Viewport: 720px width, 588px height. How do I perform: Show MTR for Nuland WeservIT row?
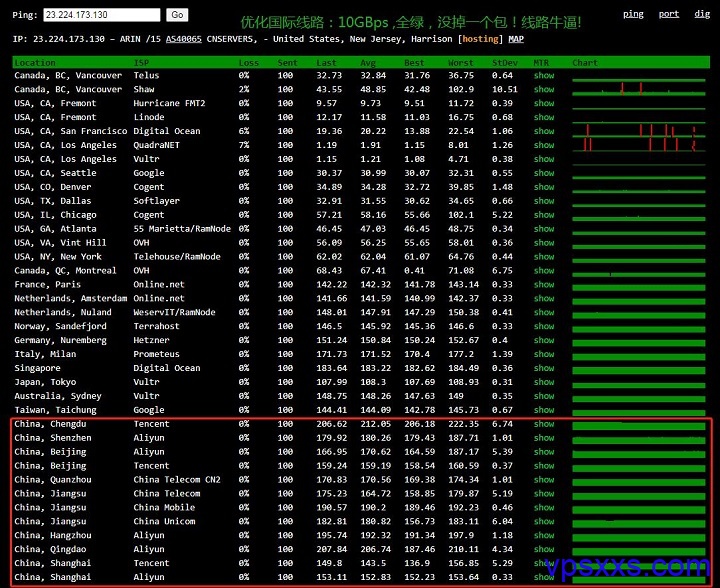coord(544,312)
